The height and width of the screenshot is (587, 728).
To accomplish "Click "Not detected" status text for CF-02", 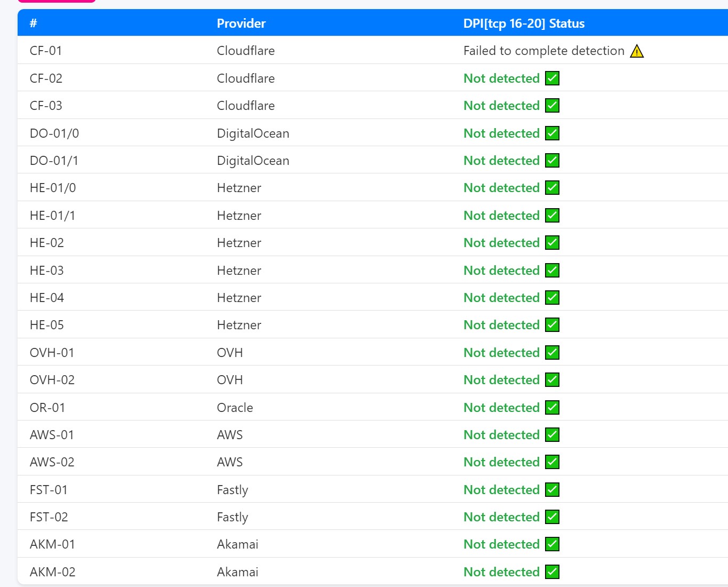I will (502, 78).
